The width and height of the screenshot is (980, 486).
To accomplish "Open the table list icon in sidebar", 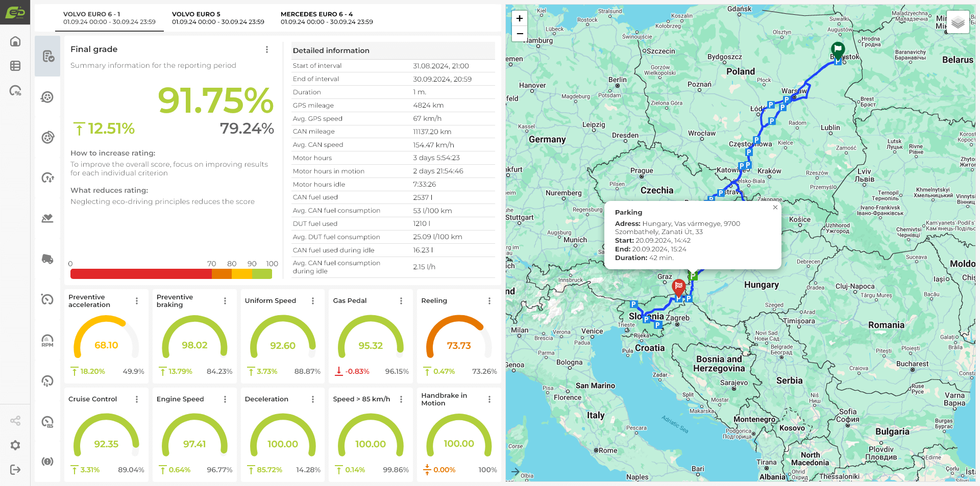I will point(15,66).
